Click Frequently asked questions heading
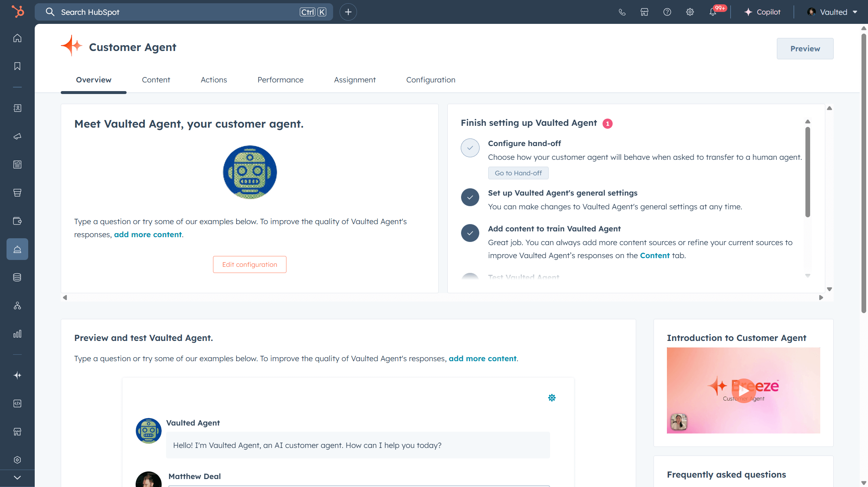868x487 pixels. point(726,474)
